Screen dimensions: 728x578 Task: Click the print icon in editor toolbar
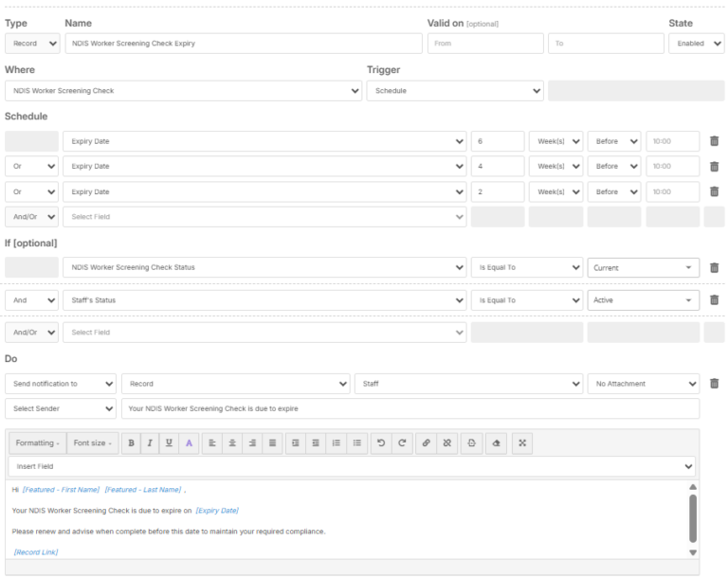click(x=472, y=443)
